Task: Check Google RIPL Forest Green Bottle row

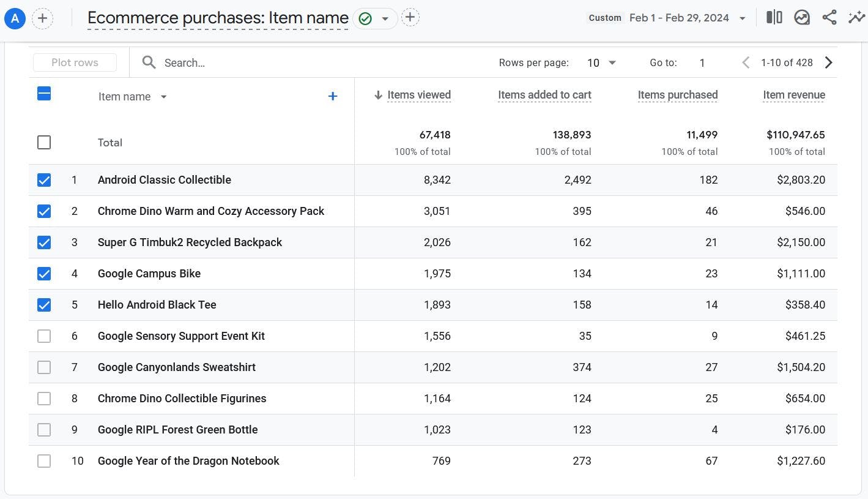Action: click(44, 430)
